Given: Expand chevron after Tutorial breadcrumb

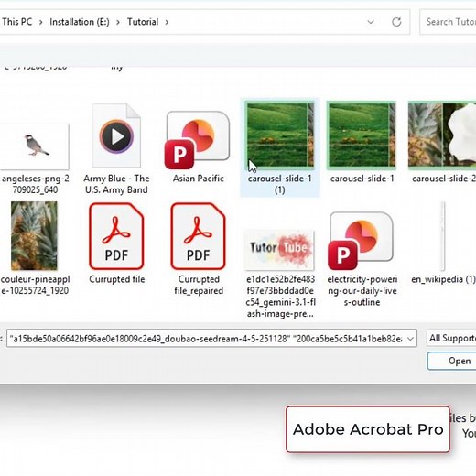Looking at the screenshot, I should pos(167,22).
